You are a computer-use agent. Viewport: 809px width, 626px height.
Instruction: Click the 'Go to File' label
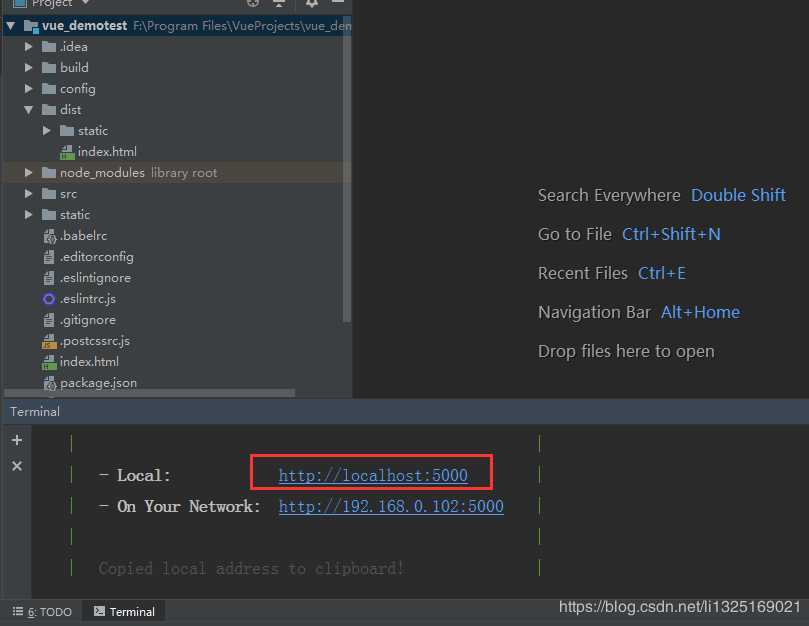pos(575,234)
